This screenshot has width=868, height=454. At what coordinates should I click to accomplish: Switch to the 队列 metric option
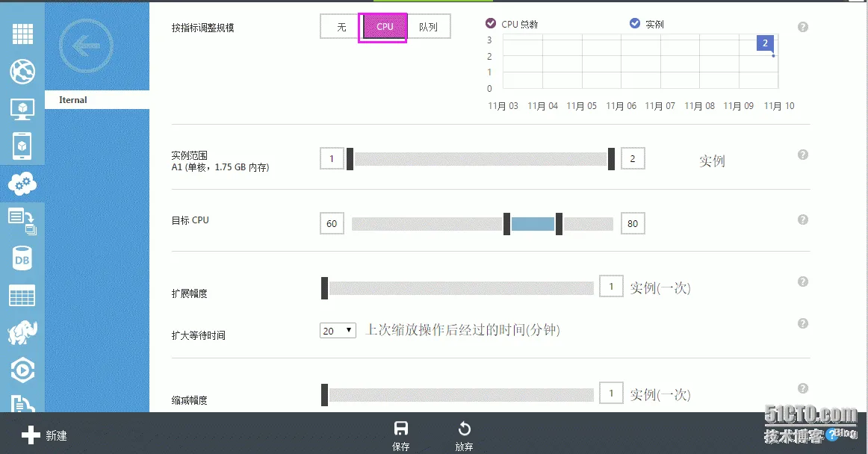coord(430,26)
